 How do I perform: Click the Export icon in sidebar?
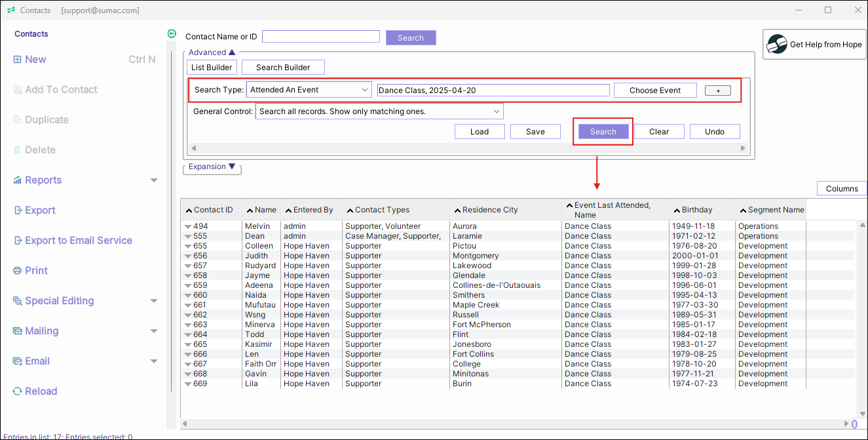(x=18, y=210)
